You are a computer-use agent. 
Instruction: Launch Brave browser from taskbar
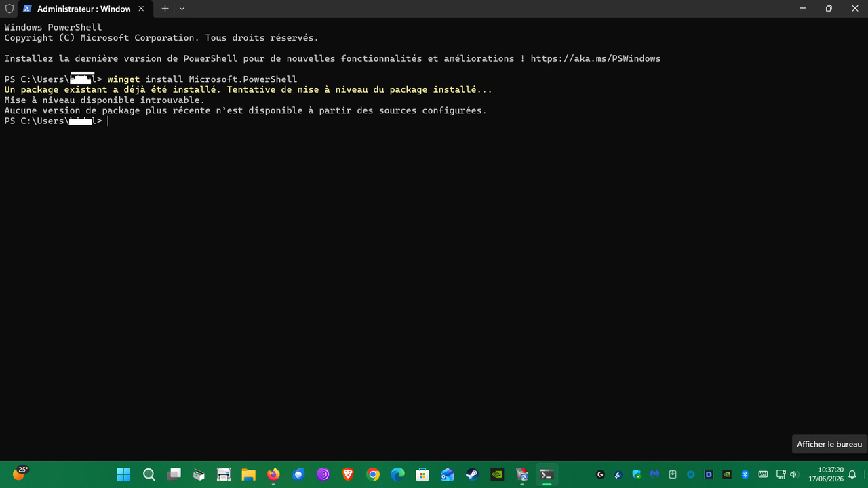348,474
